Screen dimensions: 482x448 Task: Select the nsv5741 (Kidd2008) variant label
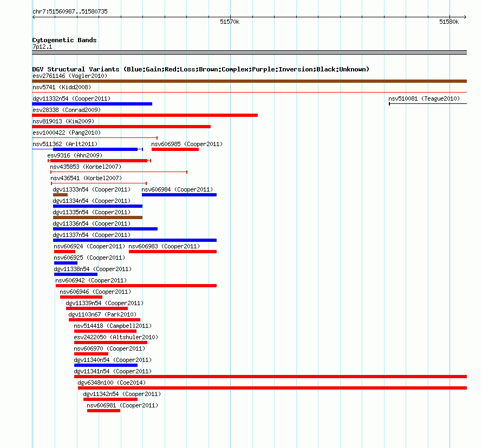click(62, 87)
